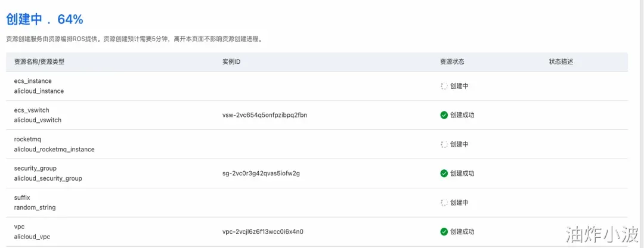This screenshot has height=248, width=644.
Task: Click the 创建中 64% progress title
Action: pyautogui.click(x=45, y=19)
